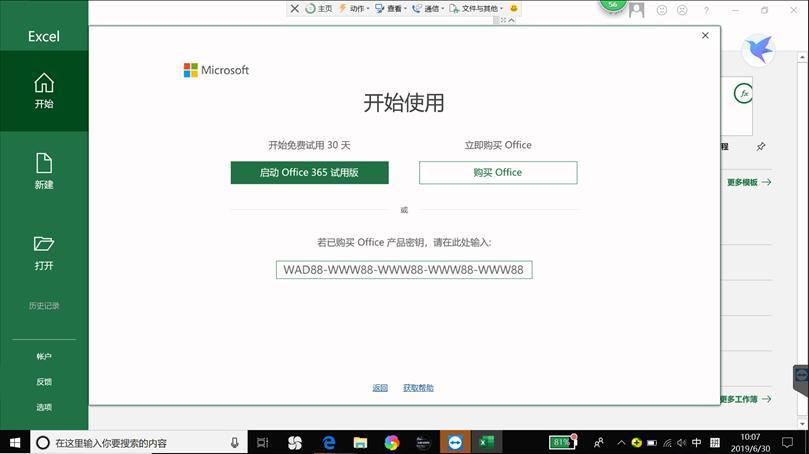
Task: Expand TeamViewer 文件与其他 dropdown
Action: click(x=476, y=8)
